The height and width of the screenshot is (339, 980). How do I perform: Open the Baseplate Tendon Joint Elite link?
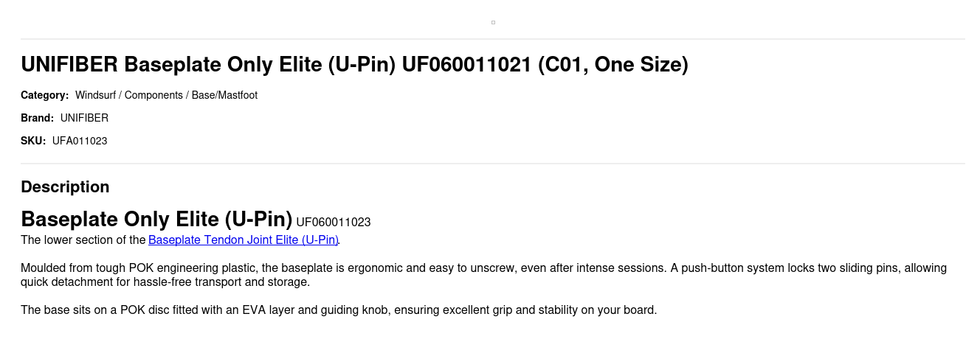[x=243, y=240]
